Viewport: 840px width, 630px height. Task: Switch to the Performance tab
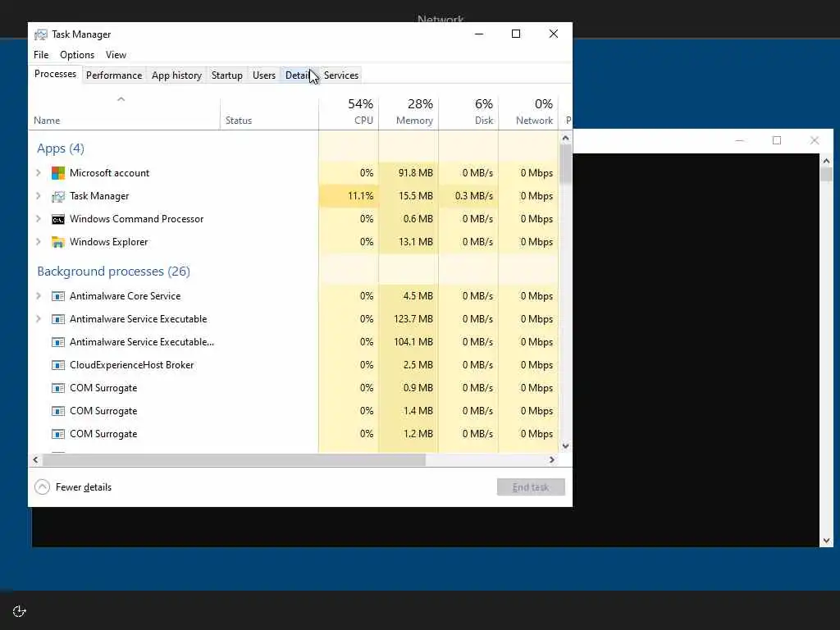[x=114, y=75]
